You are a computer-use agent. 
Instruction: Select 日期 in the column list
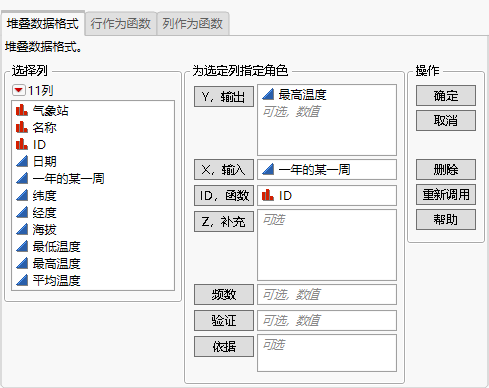44,161
